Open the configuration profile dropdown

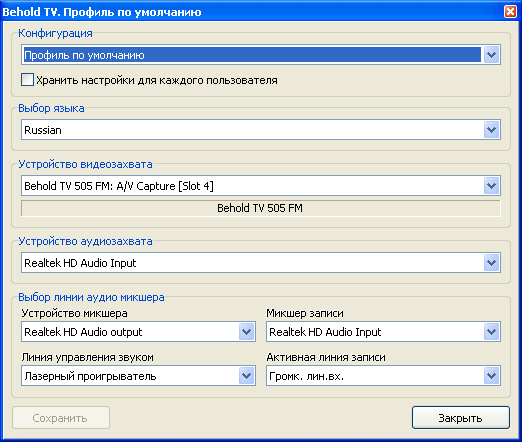pyautogui.click(x=261, y=55)
